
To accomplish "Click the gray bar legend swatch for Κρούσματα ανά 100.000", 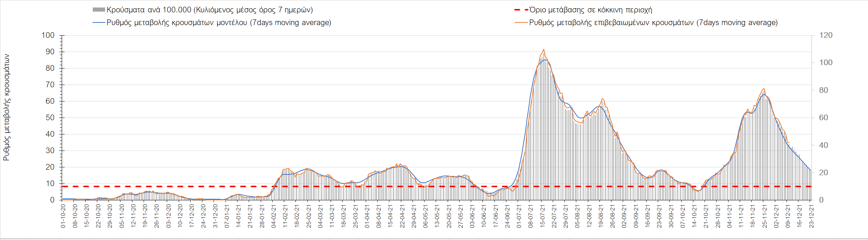I will pyautogui.click(x=99, y=10).
